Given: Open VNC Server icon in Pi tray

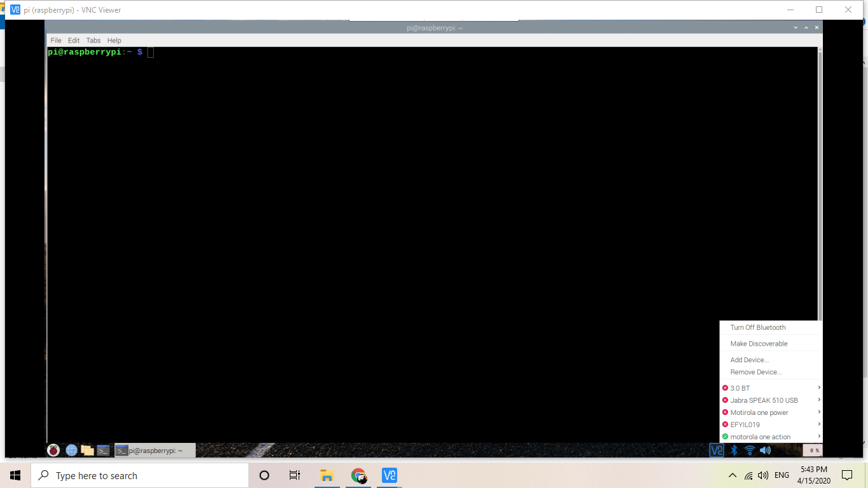Looking at the screenshot, I should [717, 451].
